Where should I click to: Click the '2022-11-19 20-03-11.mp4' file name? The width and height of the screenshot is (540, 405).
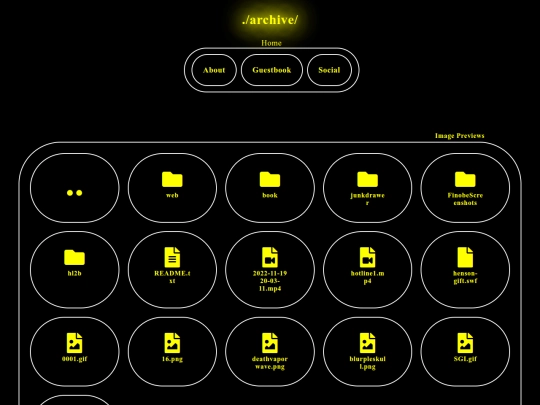[270, 281]
